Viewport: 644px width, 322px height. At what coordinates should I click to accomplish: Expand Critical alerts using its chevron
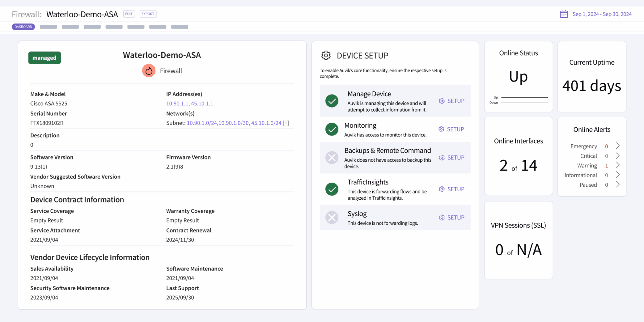[618, 155]
